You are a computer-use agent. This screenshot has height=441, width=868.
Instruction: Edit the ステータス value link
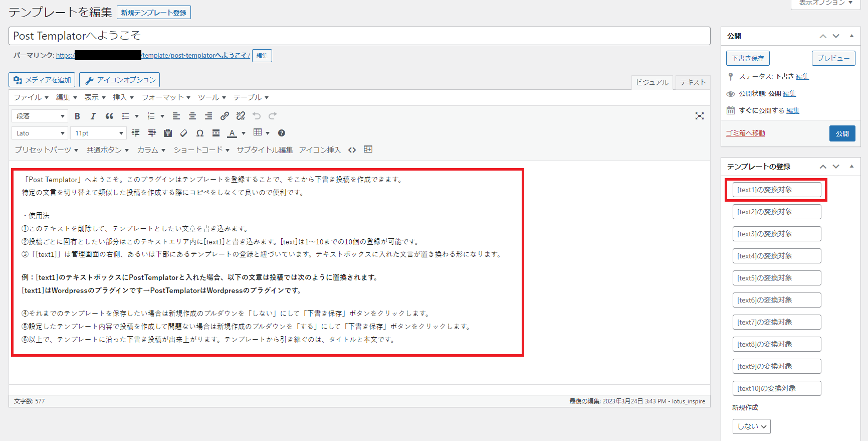pos(803,76)
